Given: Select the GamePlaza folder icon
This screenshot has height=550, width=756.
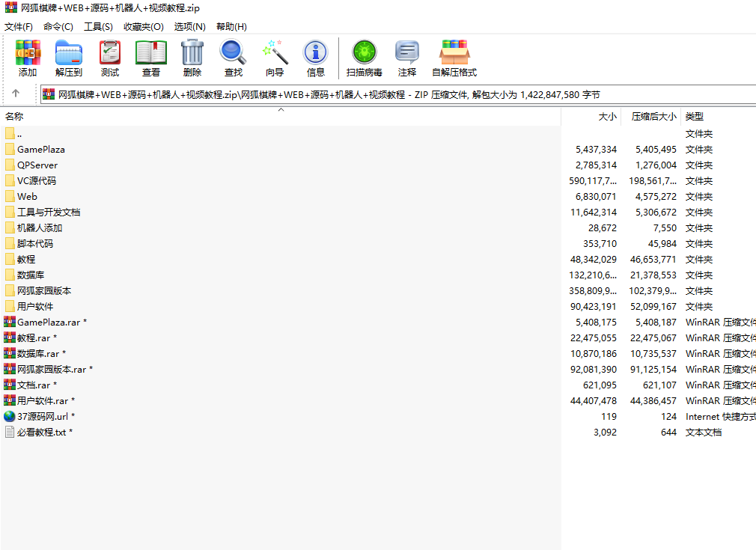Looking at the screenshot, I should (x=10, y=149).
